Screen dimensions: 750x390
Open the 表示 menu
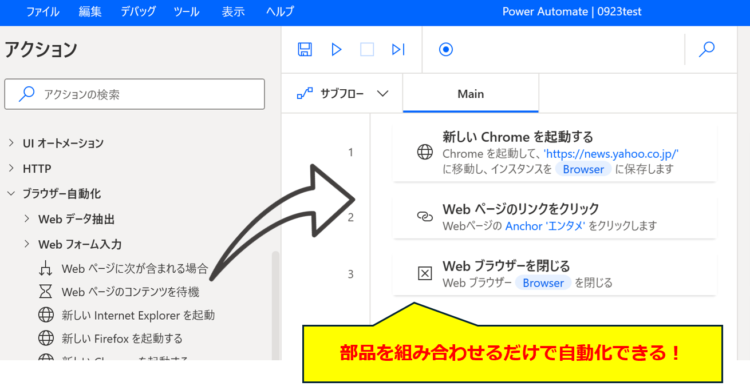point(233,11)
